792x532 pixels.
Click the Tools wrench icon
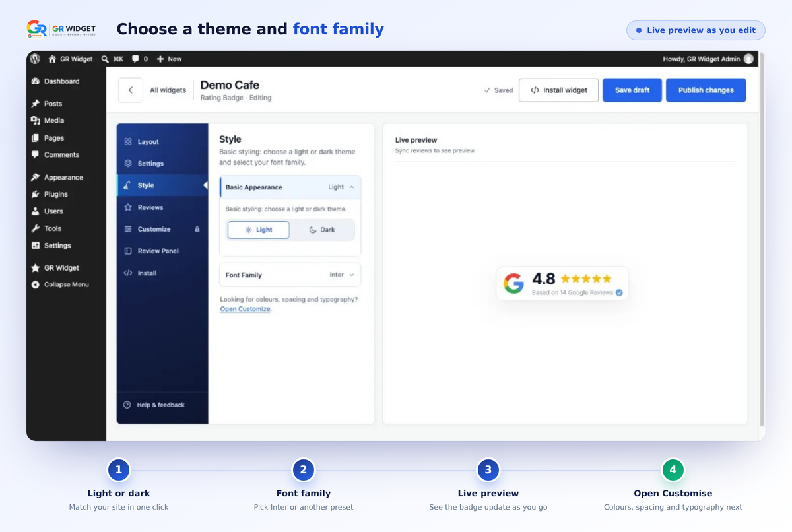point(36,228)
